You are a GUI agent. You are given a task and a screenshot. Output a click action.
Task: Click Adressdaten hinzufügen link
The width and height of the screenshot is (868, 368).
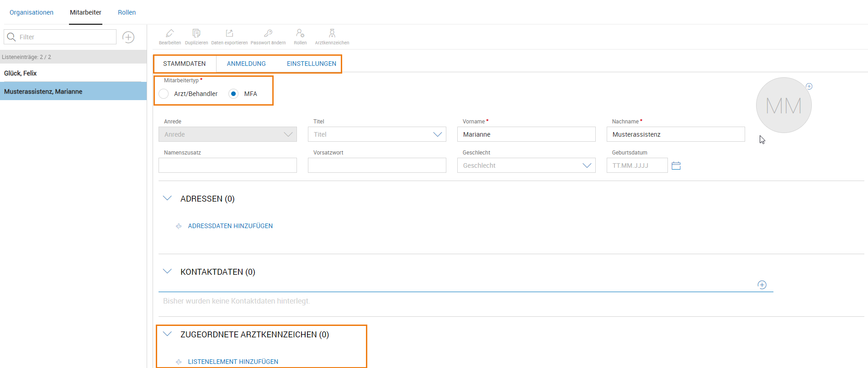click(230, 226)
